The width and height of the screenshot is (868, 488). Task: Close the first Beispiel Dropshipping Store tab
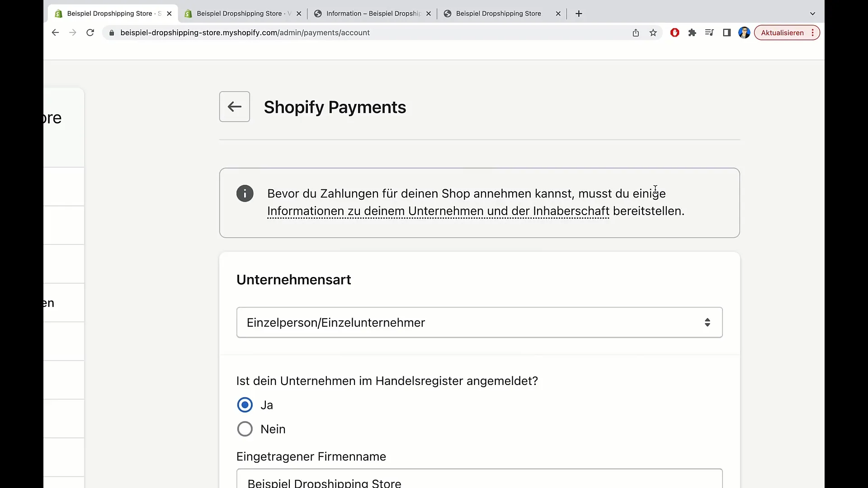[x=169, y=14]
